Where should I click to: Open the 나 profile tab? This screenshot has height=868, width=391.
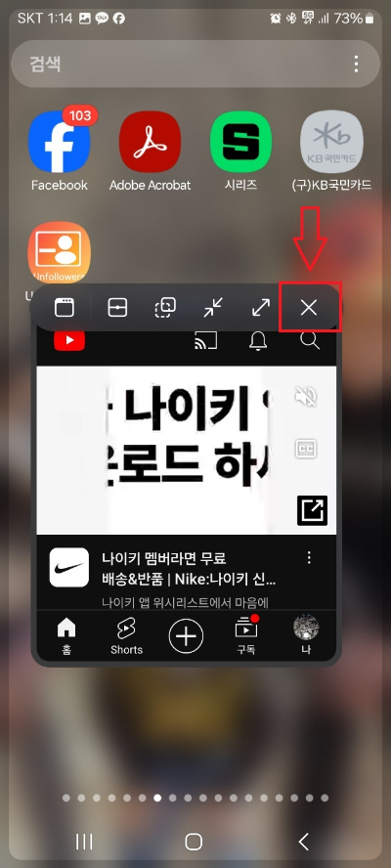tap(306, 634)
